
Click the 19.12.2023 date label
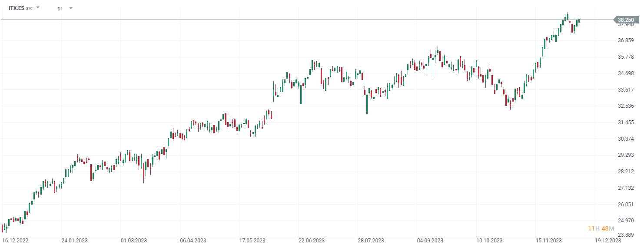point(608,240)
